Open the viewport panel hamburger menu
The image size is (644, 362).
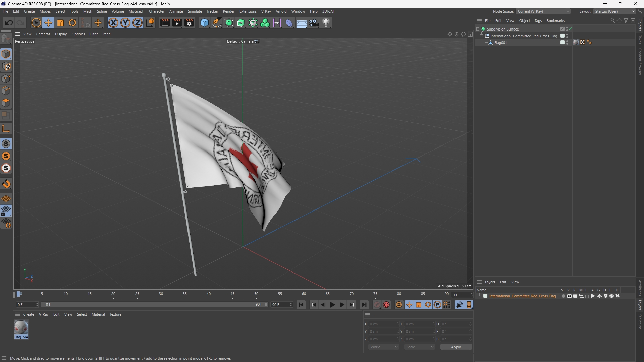tap(18, 34)
